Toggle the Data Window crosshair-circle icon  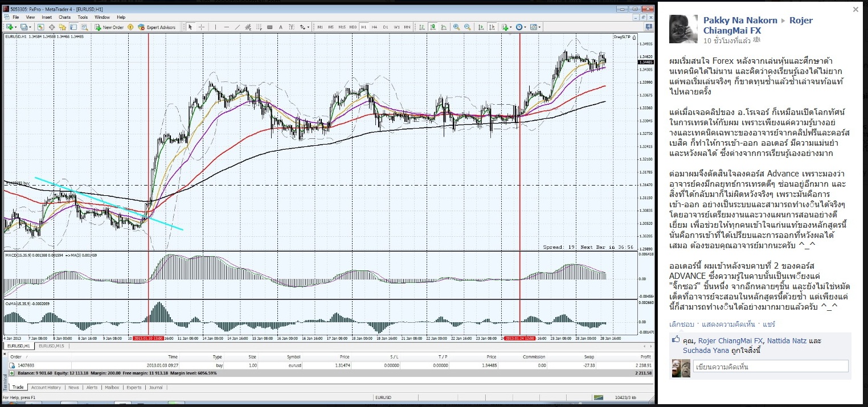(51, 27)
